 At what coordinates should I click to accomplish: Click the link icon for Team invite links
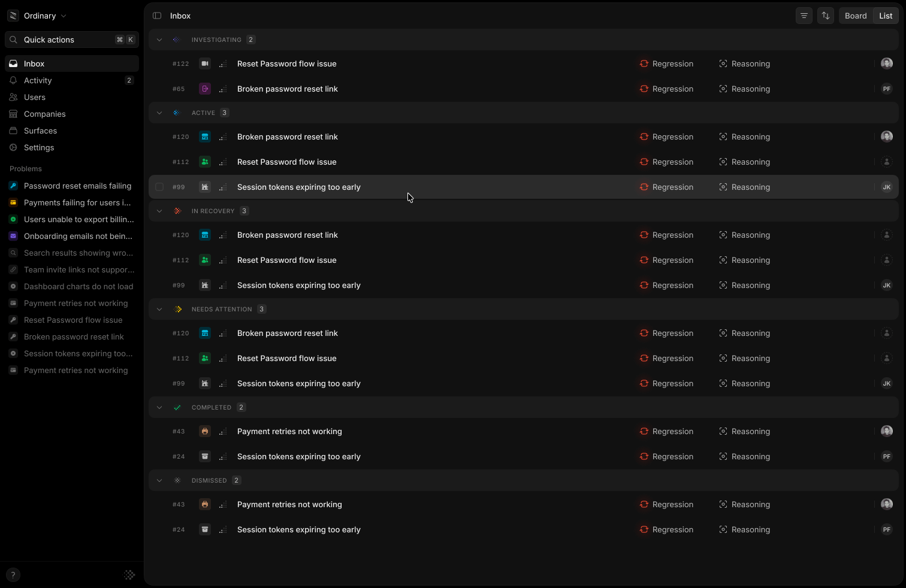pyautogui.click(x=13, y=269)
